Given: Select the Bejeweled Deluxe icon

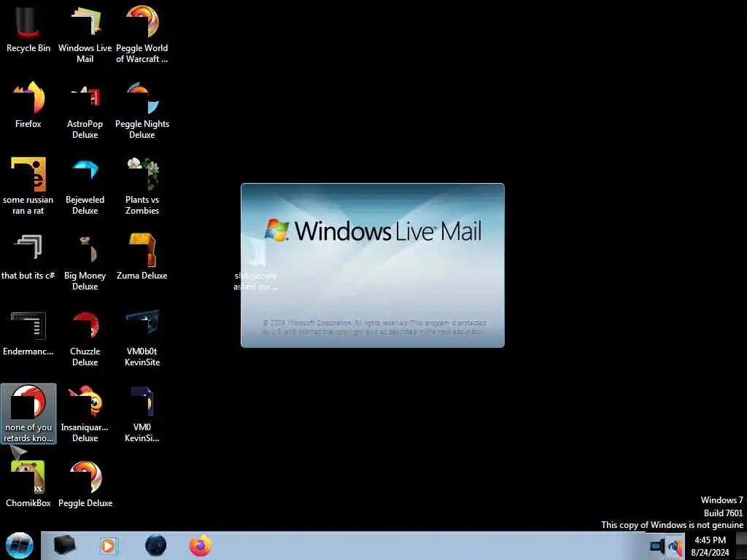Looking at the screenshot, I should click(x=85, y=186).
